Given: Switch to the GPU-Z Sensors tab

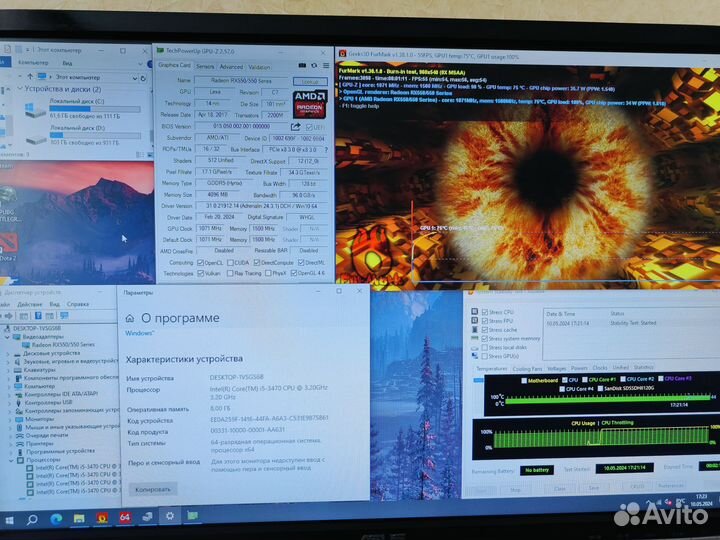Looking at the screenshot, I should coord(205,67).
